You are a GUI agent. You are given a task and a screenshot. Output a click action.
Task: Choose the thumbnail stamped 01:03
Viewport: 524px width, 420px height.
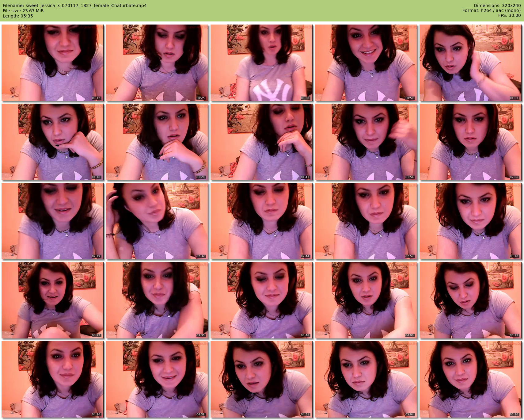470,63
